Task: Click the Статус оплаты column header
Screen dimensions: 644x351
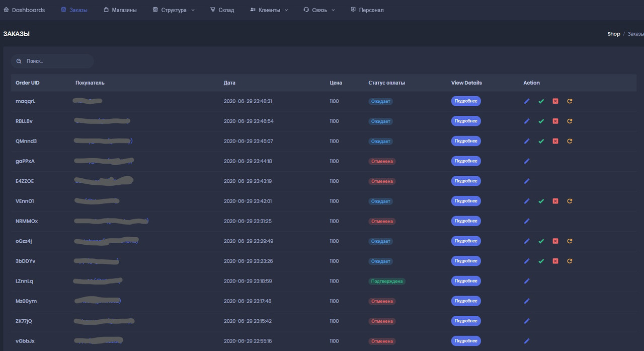Action: pos(386,83)
